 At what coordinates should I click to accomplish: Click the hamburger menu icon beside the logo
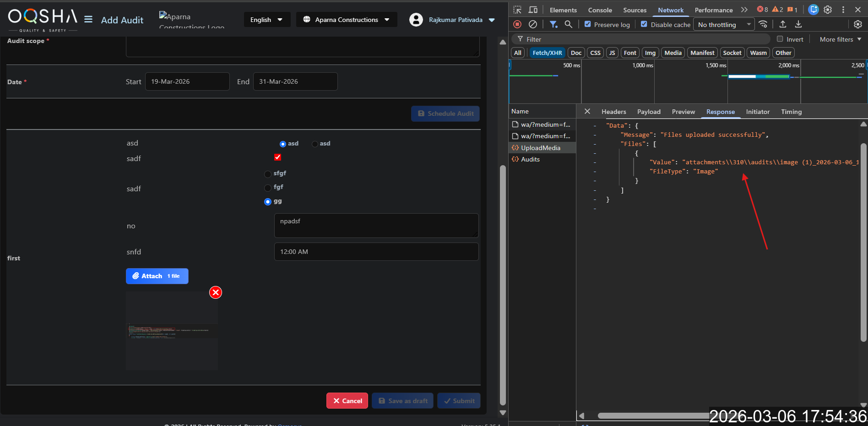coord(88,19)
